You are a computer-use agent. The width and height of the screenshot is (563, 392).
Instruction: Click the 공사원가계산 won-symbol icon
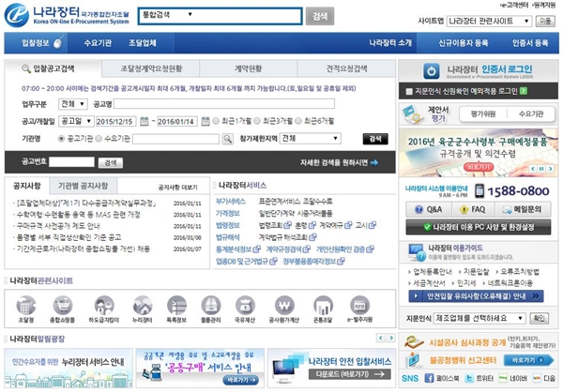click(x=284, y=302)
